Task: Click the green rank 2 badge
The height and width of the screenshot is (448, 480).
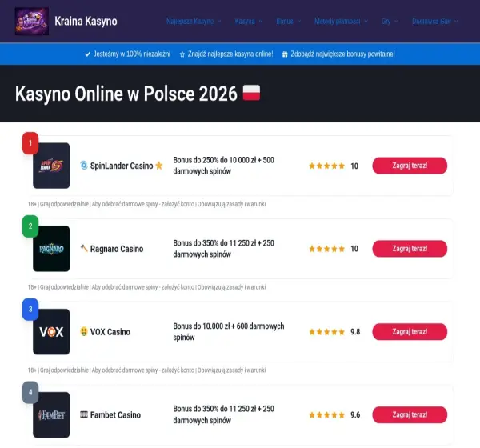Action: point(30,226)
